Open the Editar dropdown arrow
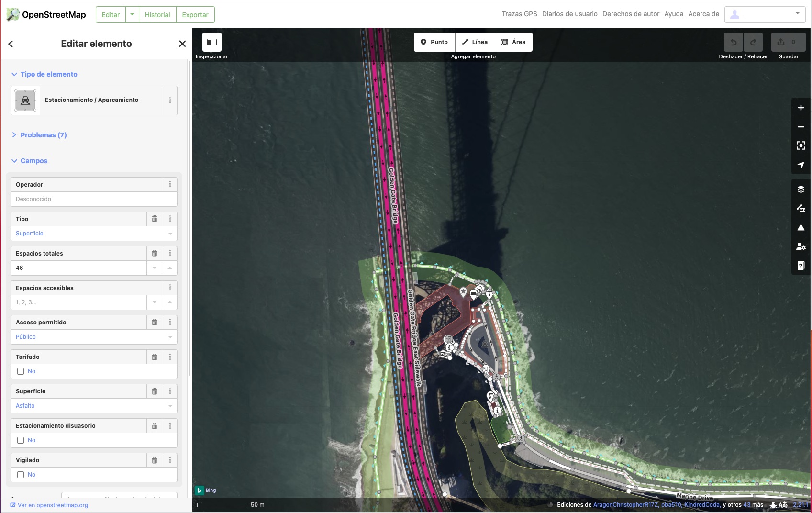Viewport: 812px width, 513px height. (x=132, y=15)
